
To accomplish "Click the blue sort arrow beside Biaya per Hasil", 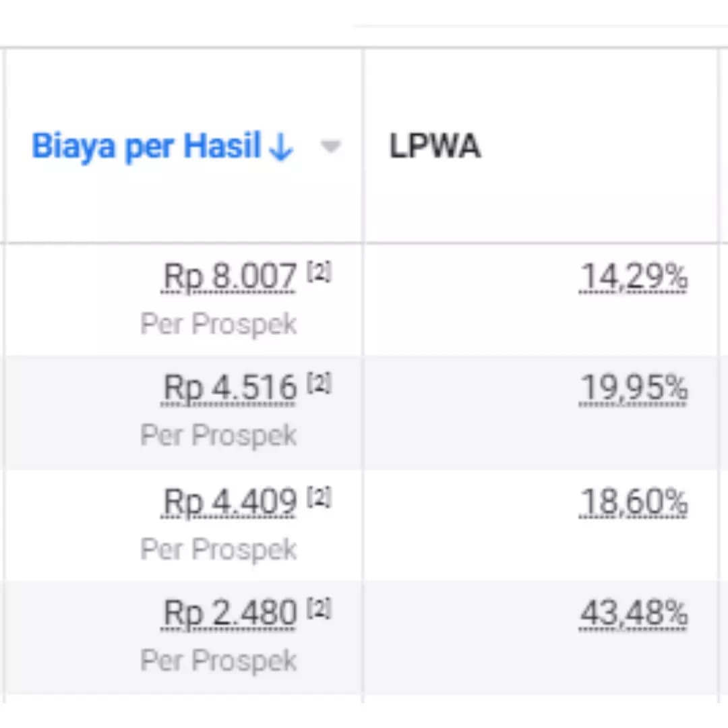I will pyautogui.click(x=281, y=148).
